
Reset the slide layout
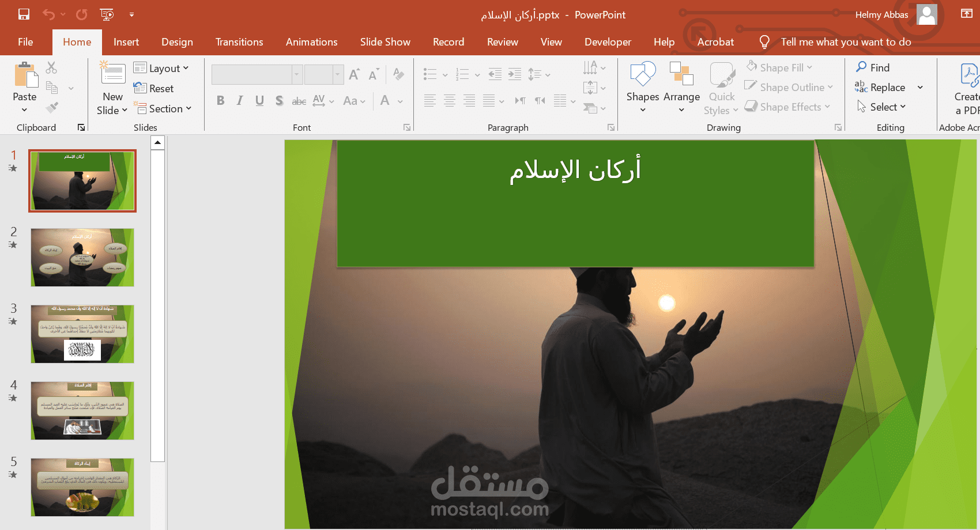153,88
